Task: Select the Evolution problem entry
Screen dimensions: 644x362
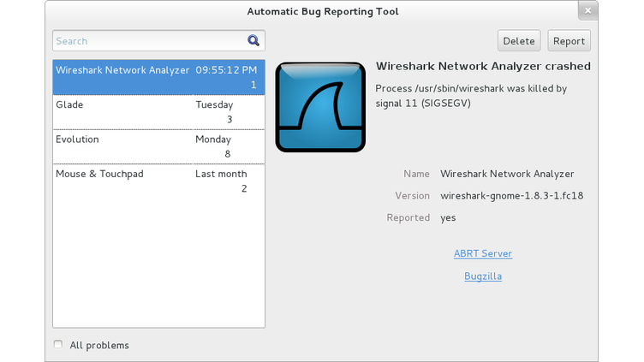Action: pos(158,146)
